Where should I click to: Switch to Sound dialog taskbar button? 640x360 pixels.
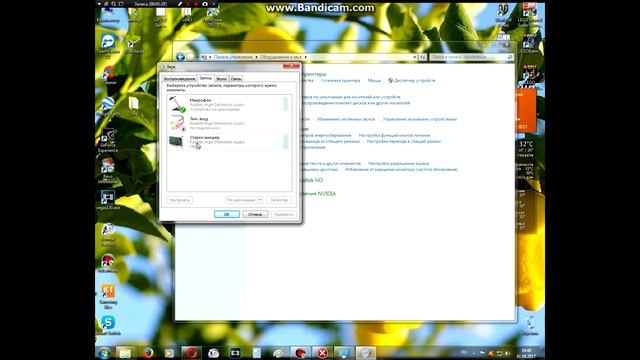pyautogui.click(x=365, y=353)
